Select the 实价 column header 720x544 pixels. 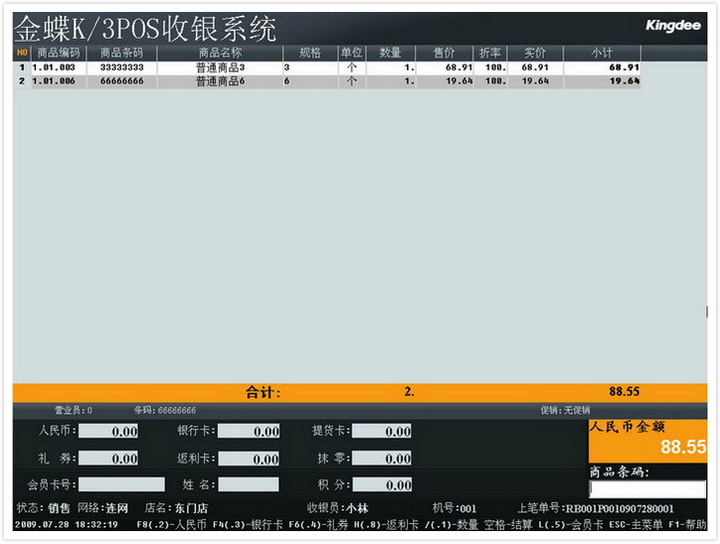pyautogui.click(x=535, y=53)
